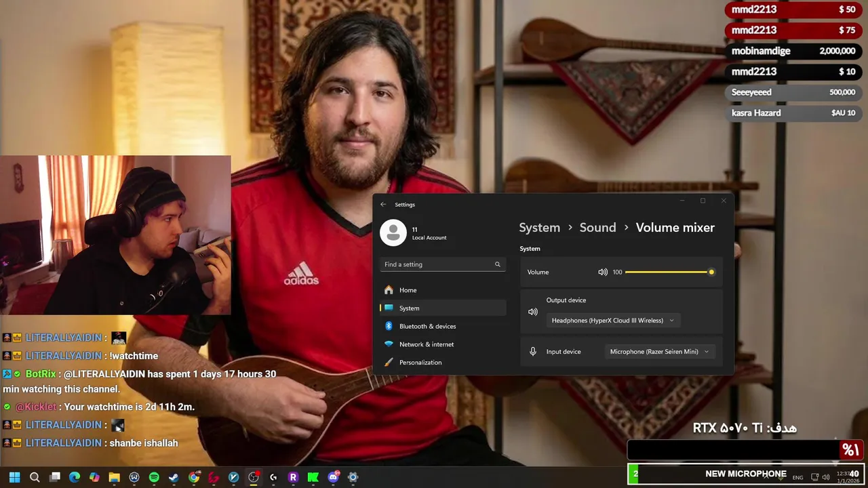Switch to OBS Studio in the taskbar
Image resolution: width=868 pixels, height=488 pixels.
tap(254, 477)
